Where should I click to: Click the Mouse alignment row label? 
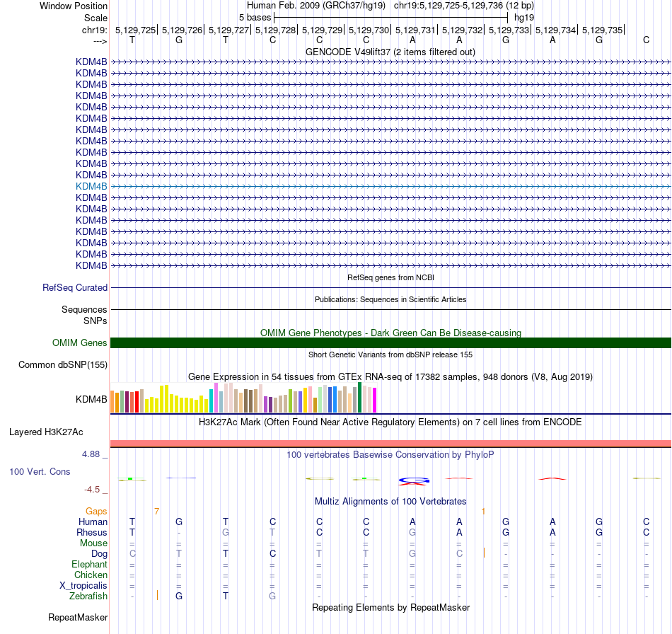pyautogui.click(x=93, y=543)
